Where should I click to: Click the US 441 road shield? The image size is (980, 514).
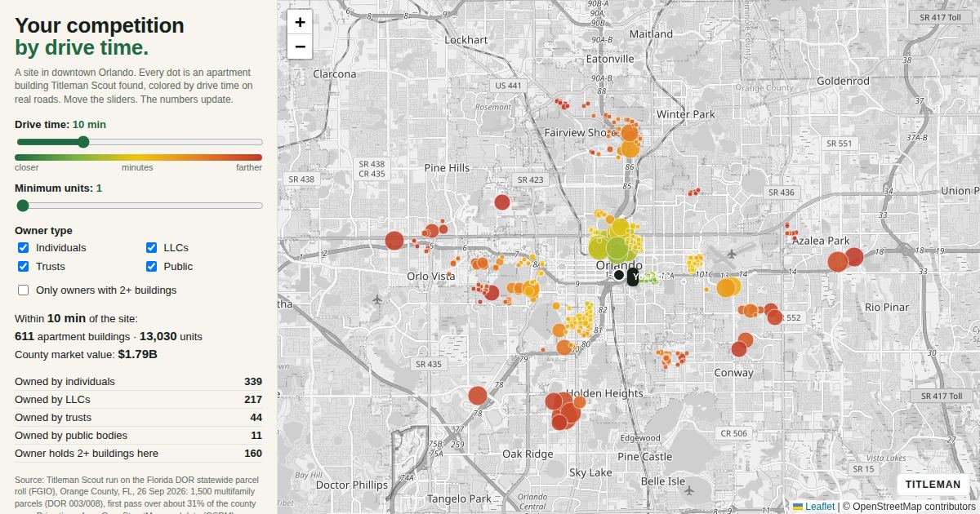click(x=507, y=86)
